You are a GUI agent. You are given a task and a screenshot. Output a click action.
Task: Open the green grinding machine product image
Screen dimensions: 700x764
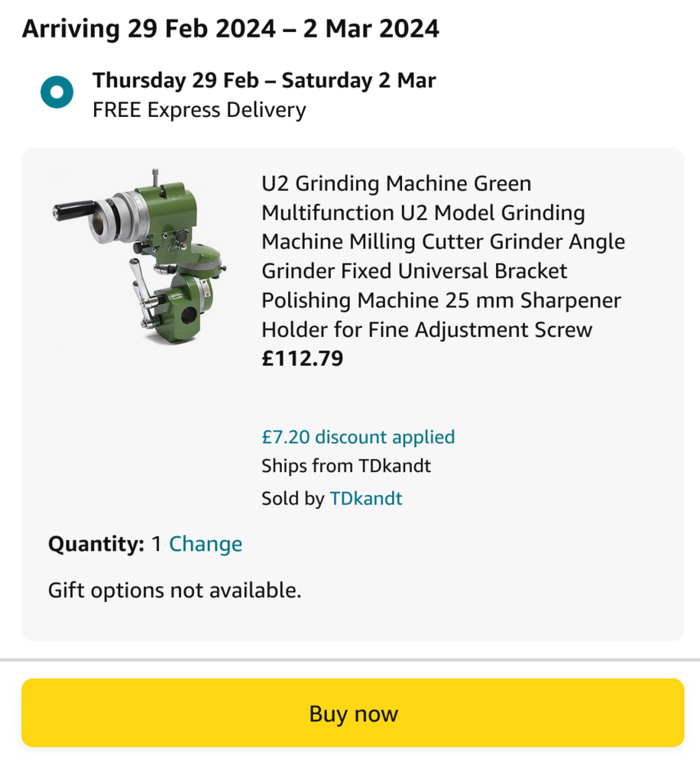coord(141,260)
